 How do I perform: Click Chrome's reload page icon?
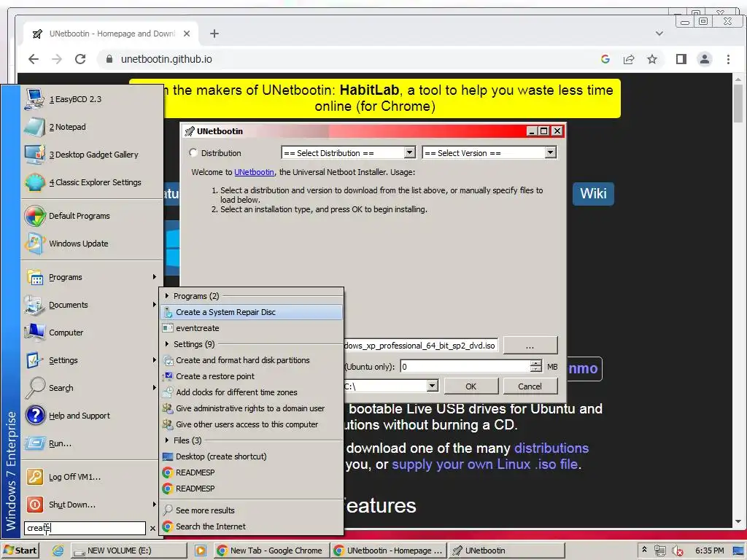(80, 59)
